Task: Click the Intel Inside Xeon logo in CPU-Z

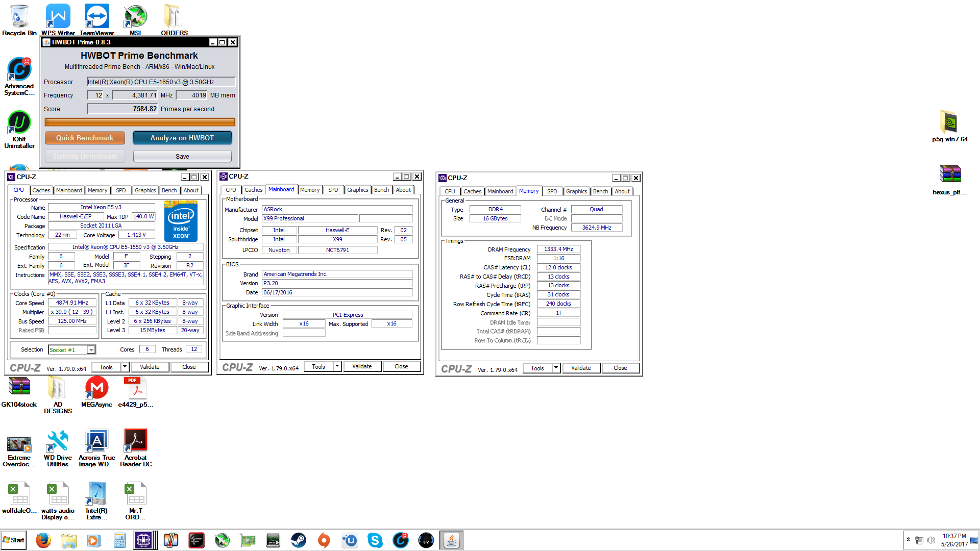Action: tap(181, 221)
